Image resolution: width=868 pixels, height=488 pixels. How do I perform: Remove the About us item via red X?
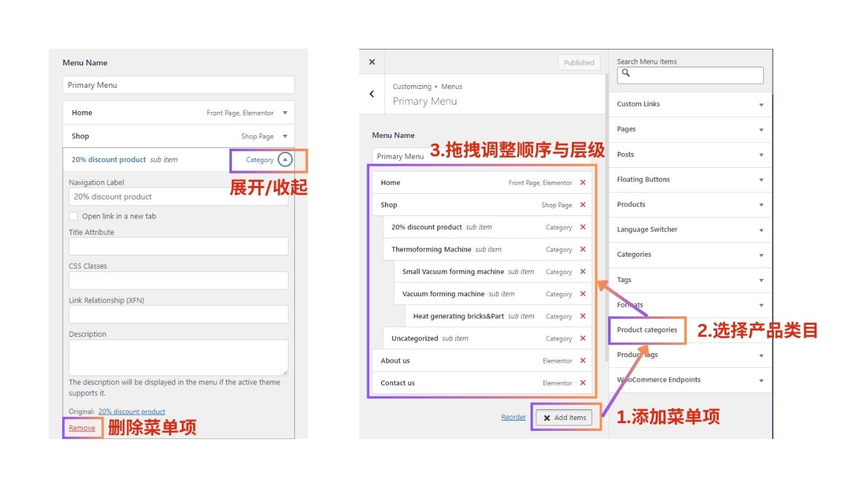(x=583, y=361)
